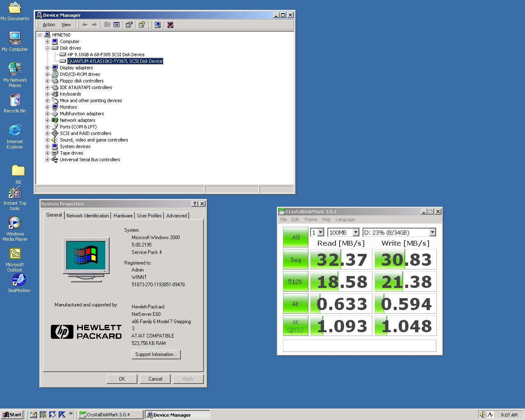Click the Uninstall device toolbar icon with red X
Viewport: 525px width, 420px height.
coord(170,25)
